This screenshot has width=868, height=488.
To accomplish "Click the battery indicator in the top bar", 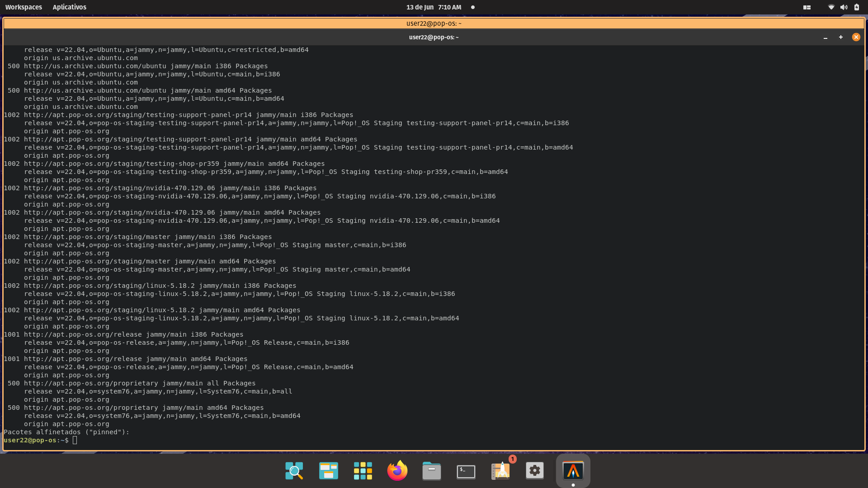I will pos(857,7).
